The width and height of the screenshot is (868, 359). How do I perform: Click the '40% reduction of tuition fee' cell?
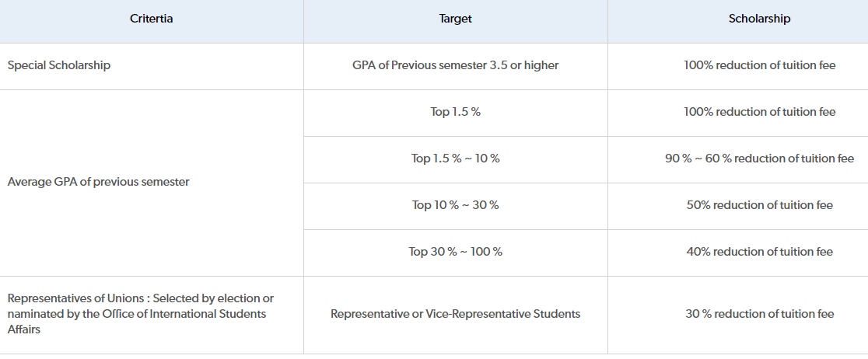pyautogui.click(x=759, y=252)
